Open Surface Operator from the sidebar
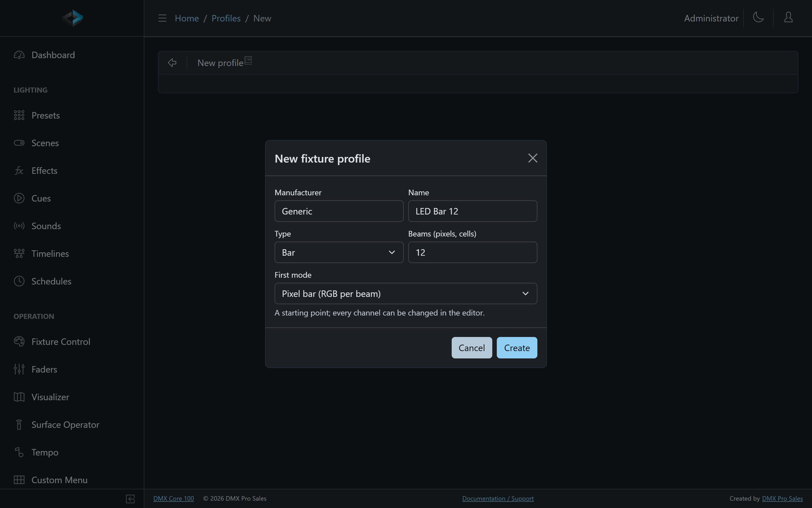Screen dimensions: 812x508 pos(65,425)
